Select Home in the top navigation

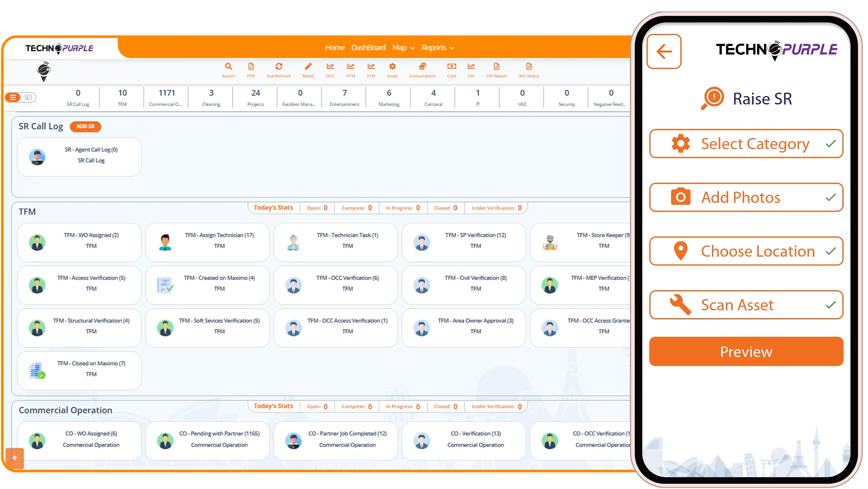[335, 48]
